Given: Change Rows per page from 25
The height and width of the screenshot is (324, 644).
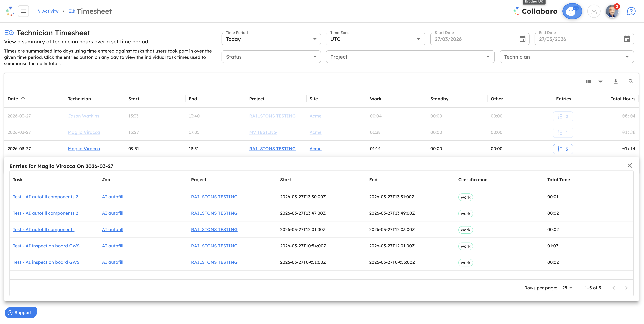Looking at the screenshot, I should pyautogui.click(x=567, y=288).
